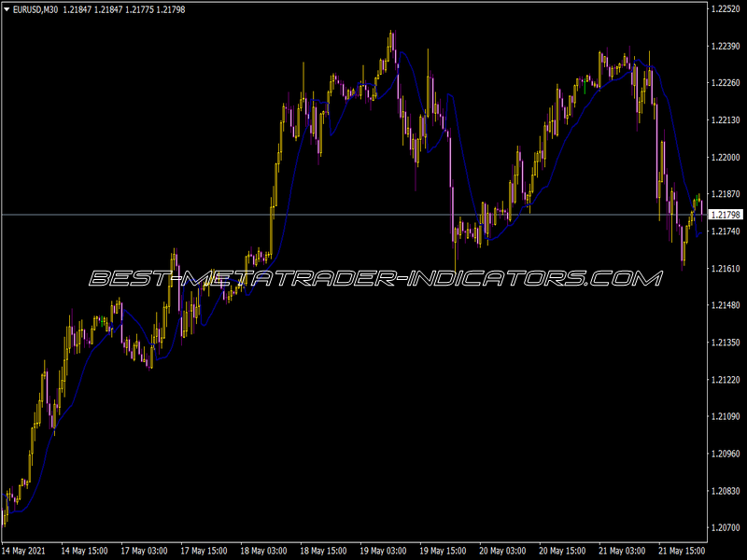Screen dimensions: 747x560
Task: Select the 20 May 03:00 time label
Action: point(502,551)
